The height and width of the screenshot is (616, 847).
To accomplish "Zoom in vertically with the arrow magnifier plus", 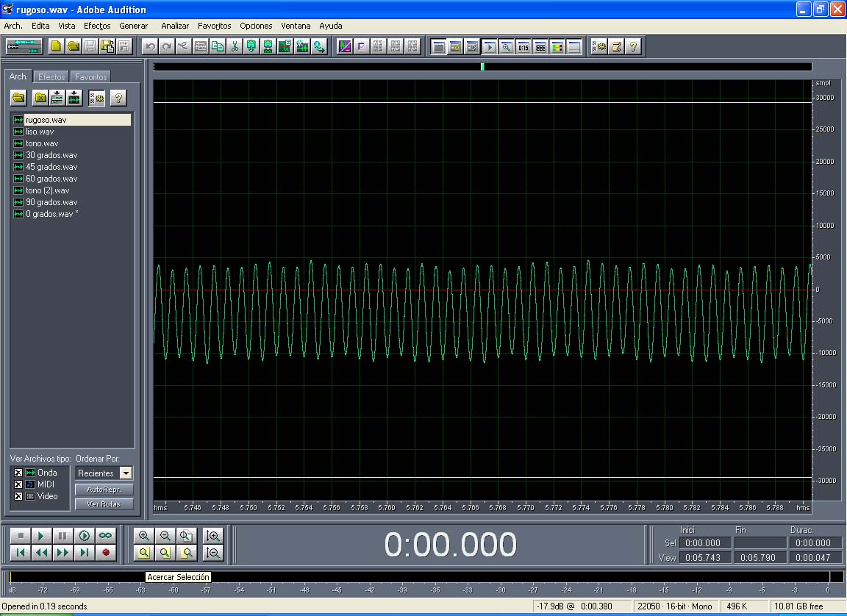I will coord(213,536).
